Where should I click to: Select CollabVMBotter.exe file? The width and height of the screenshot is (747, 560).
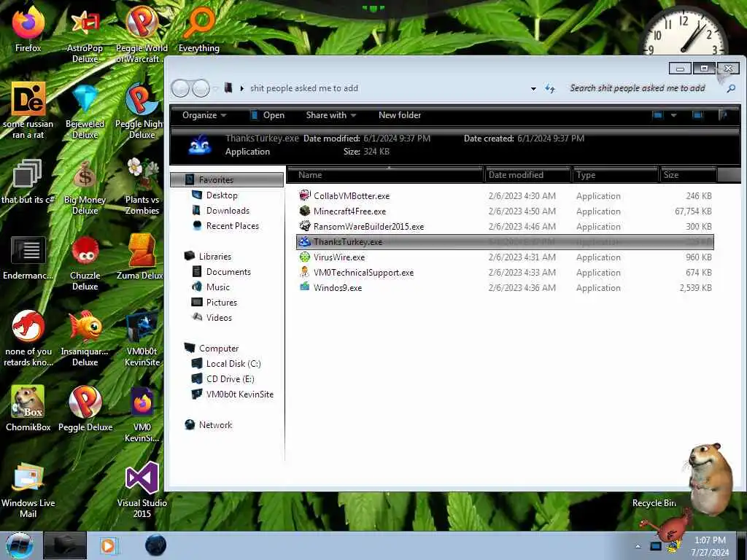(505, 195)
